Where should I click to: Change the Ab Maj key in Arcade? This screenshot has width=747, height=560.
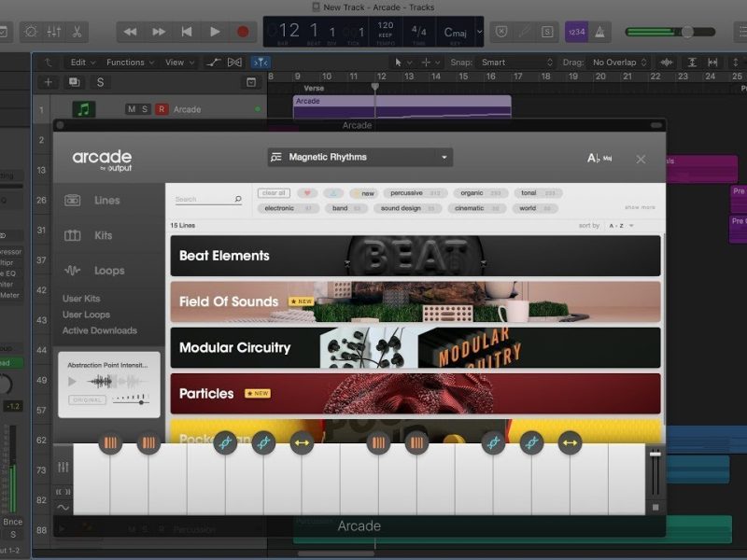[599, 158]
